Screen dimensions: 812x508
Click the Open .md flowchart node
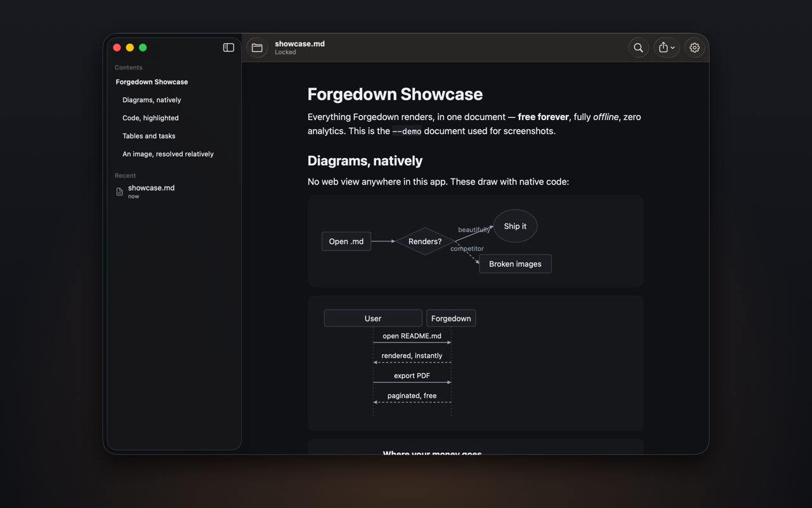click(346, 241)
